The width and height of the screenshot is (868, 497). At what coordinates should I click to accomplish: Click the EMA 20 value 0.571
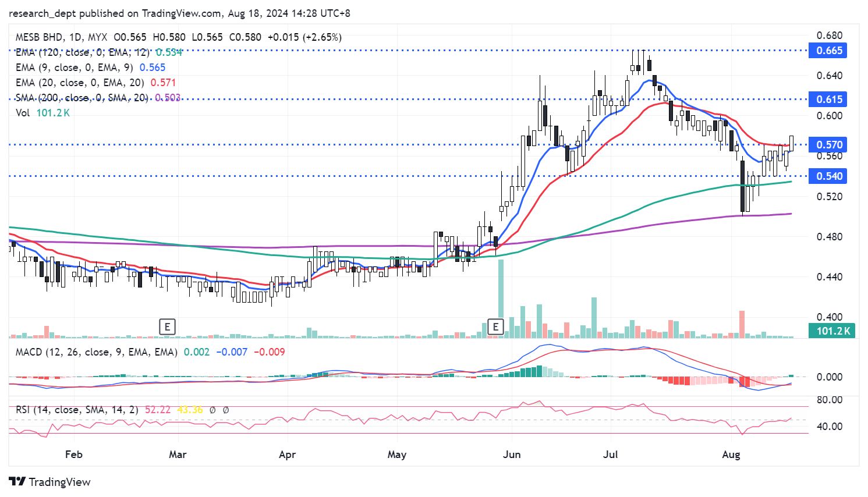163,83
